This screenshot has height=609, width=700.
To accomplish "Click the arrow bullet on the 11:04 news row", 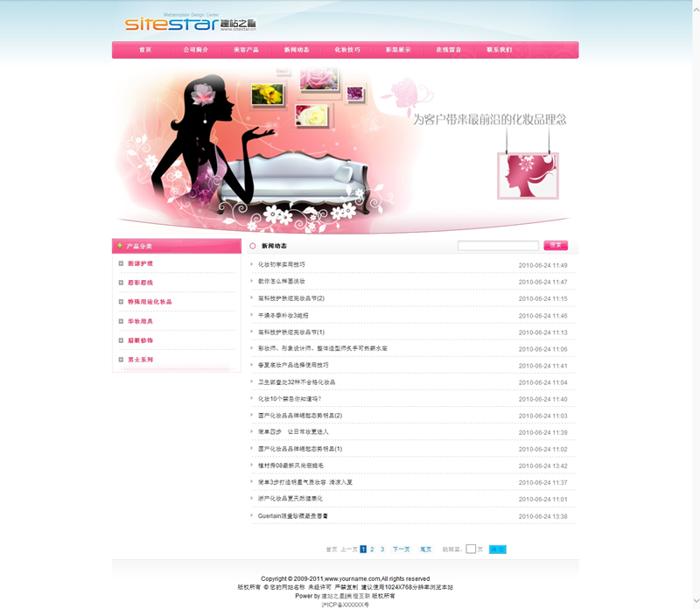I will (x=252, y=381).
